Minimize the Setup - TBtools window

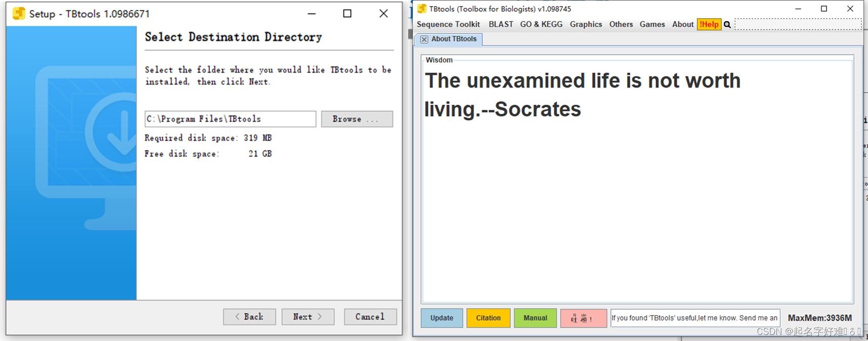312,14
